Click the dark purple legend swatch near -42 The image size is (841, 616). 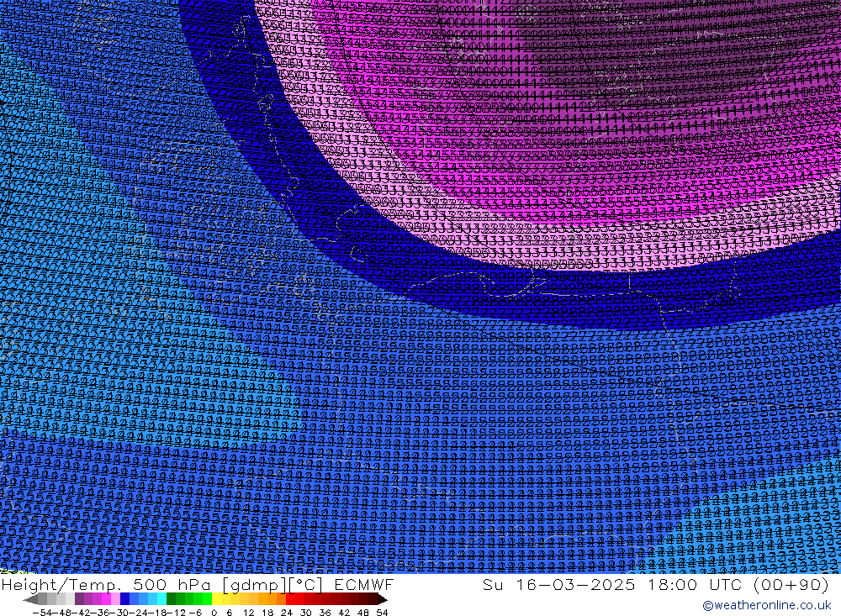(79, 599)
